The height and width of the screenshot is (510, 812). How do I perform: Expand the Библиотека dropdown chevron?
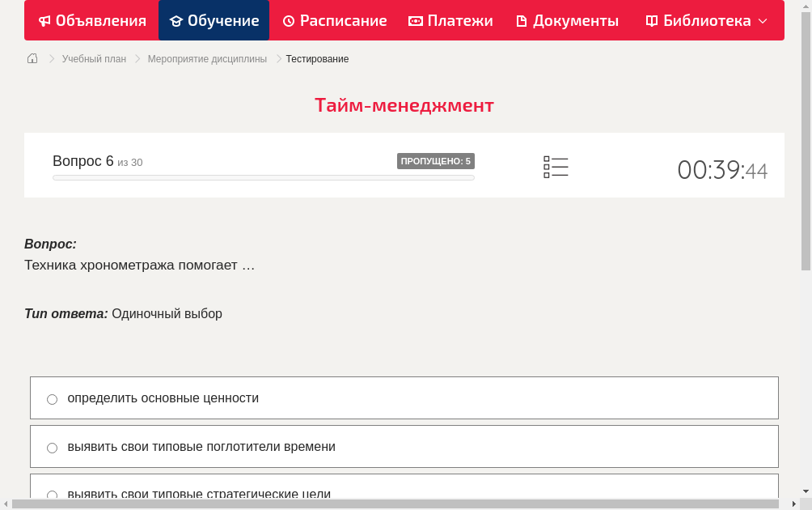(763, 20)
